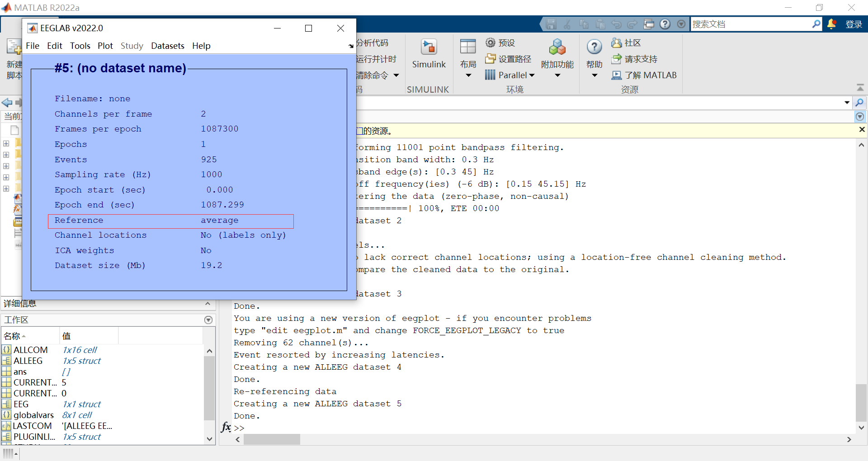Screen dimensions: 868x461
Task: Click the Value (值) column header
Action: click(89, 336)
